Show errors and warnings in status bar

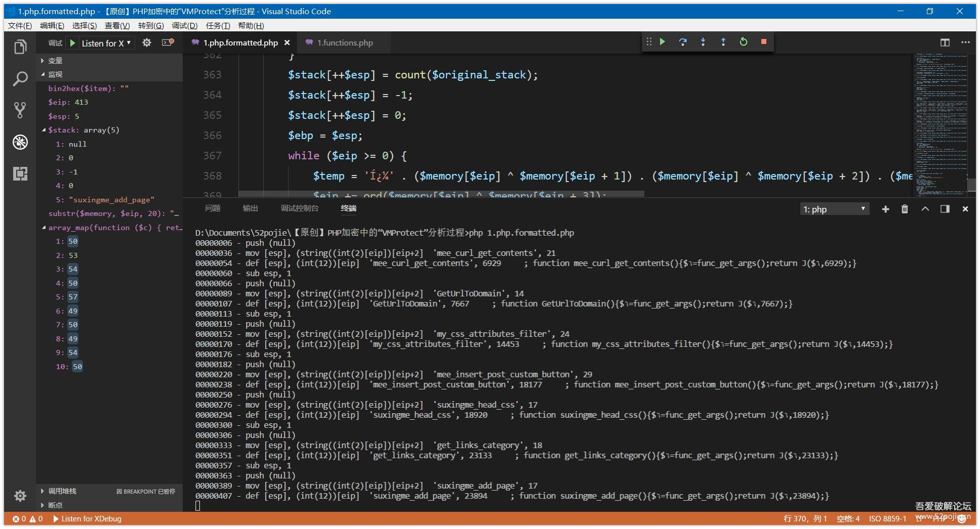click(28, 519)
